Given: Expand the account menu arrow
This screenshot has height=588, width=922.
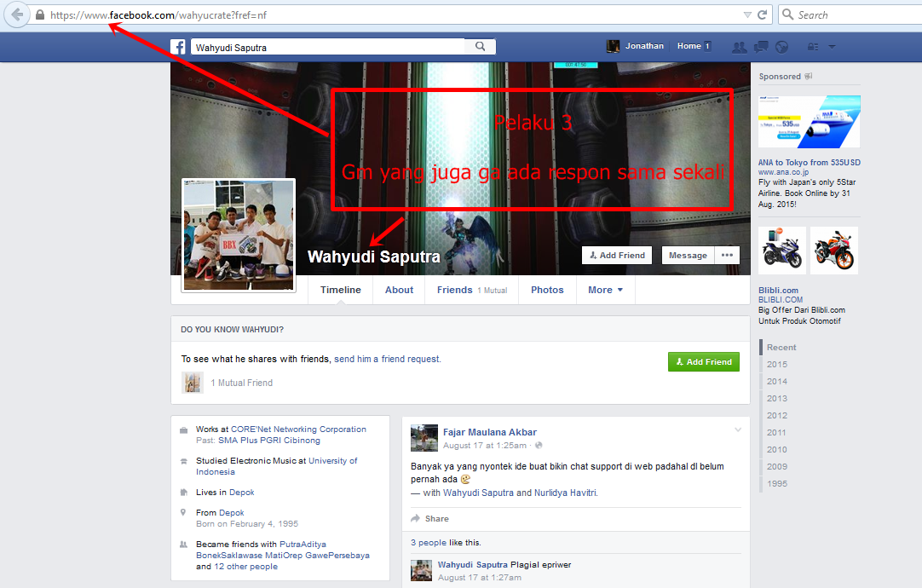Looking at the screenshot, I should (832, 47).
